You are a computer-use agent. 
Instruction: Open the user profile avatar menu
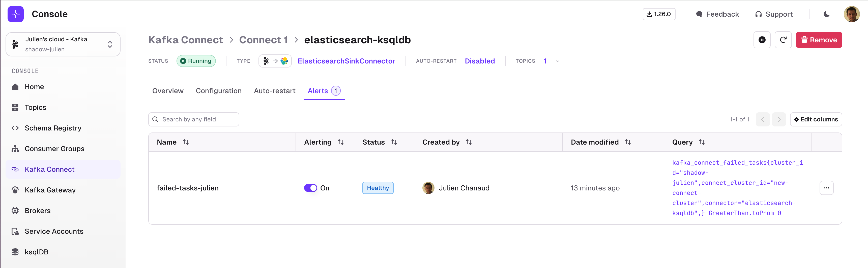click(852, 14)
